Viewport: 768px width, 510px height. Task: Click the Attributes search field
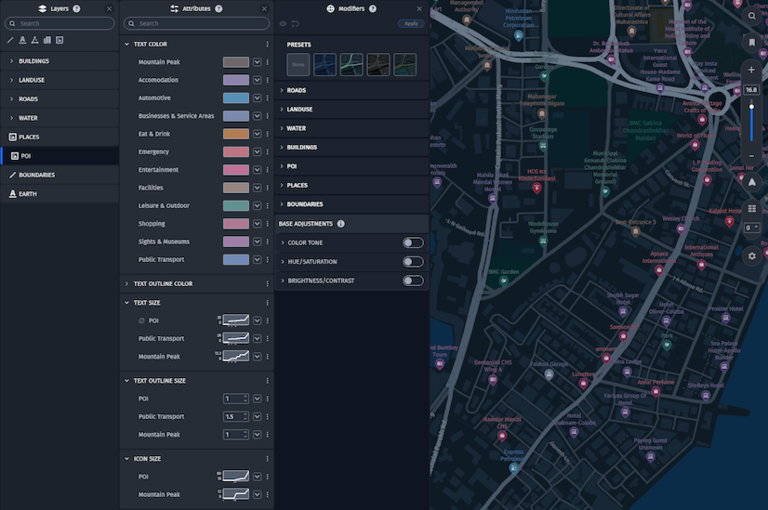[196, 24]
